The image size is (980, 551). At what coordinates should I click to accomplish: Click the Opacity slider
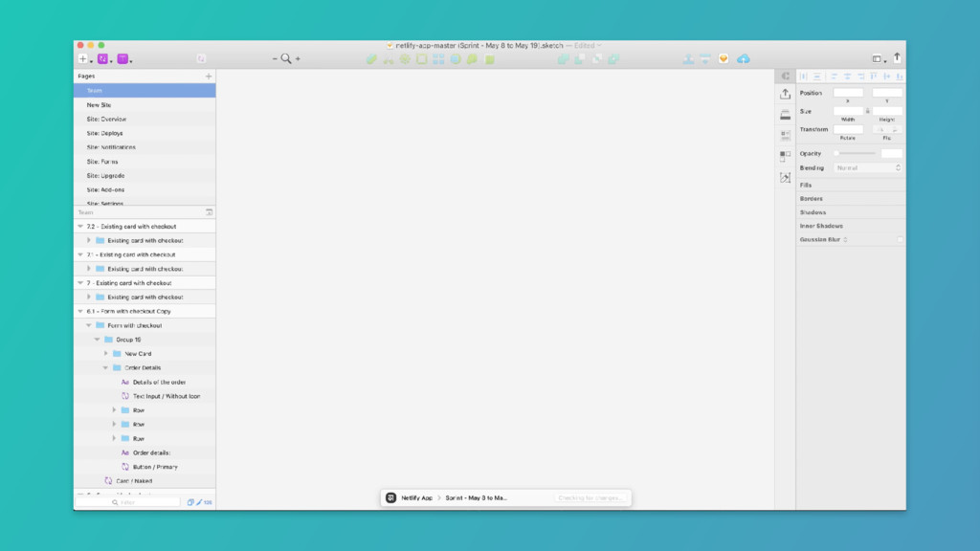point(855,153)
